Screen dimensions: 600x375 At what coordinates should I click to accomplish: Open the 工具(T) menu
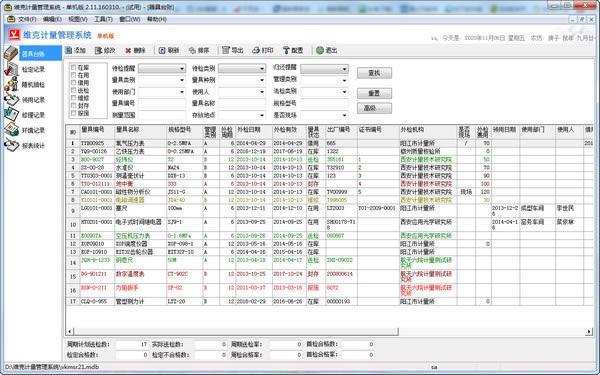[x=103, y=19]
